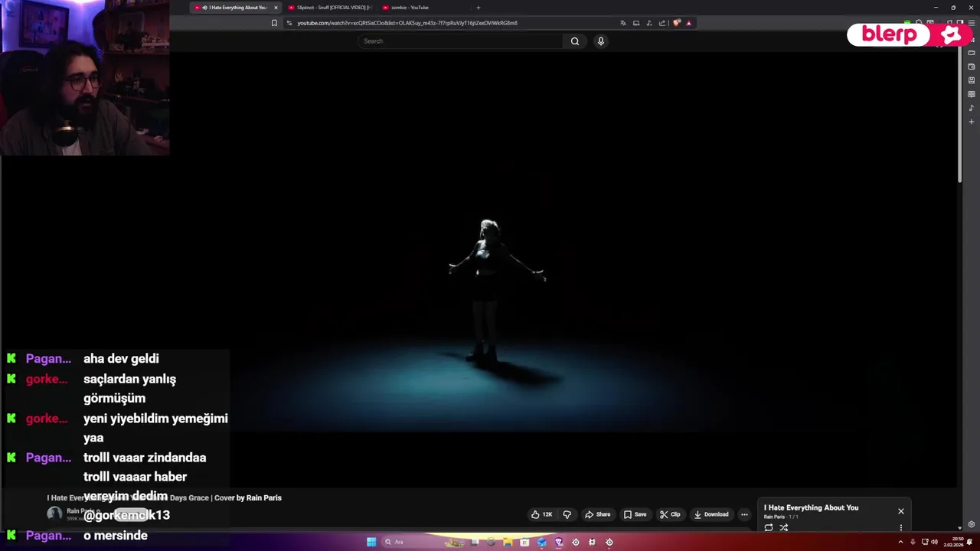Click the Windows Start button
980x551 pixels.
click(x=371, y=542)
